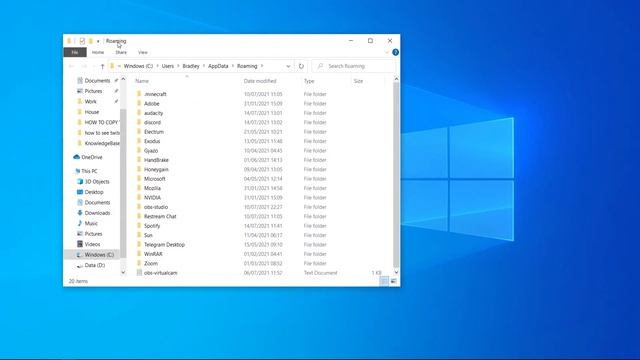Select the Mozilla folder

coord(152,188)
